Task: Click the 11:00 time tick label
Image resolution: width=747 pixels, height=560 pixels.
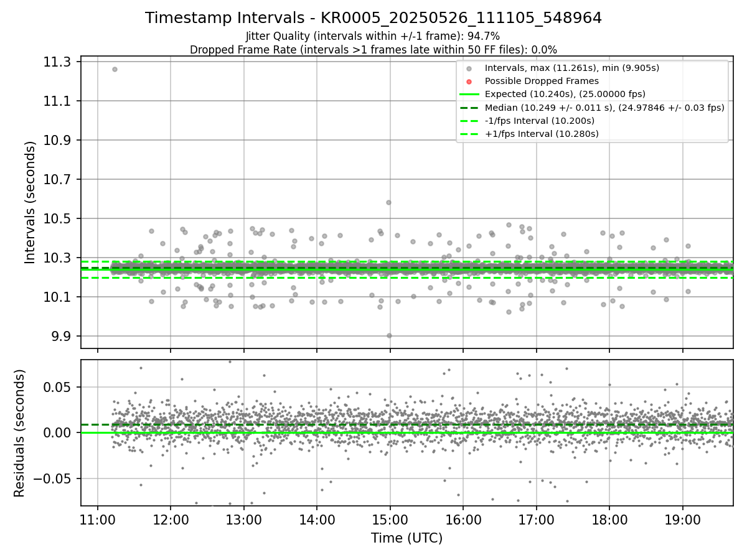Action: [98, 520]
